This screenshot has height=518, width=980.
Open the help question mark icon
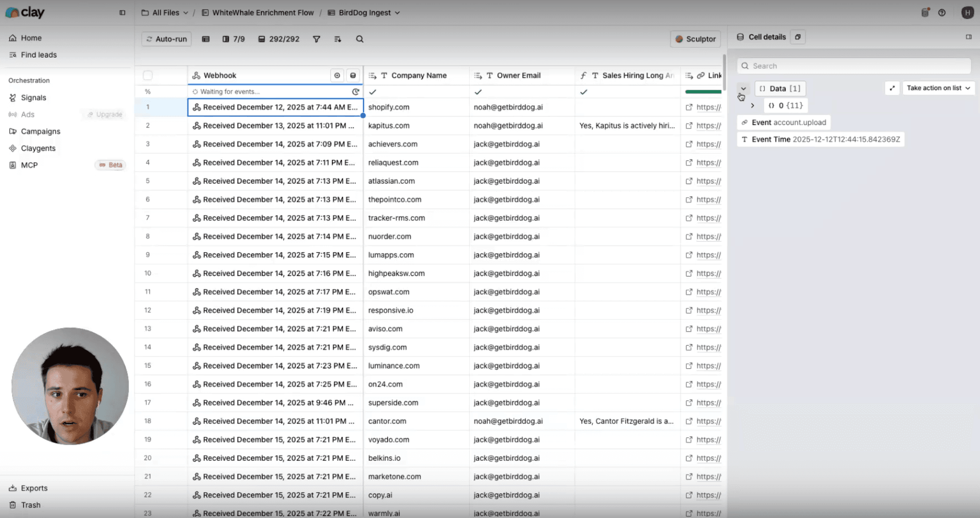coord(942,13)
